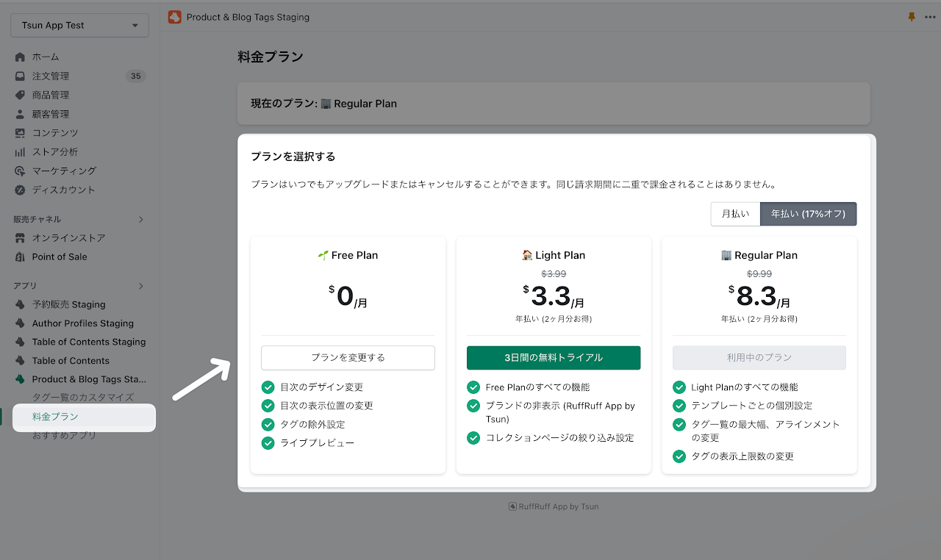Viewport: 941px width, 560px height.
Task: Go to 注文管理
Action: click(51, 76)
